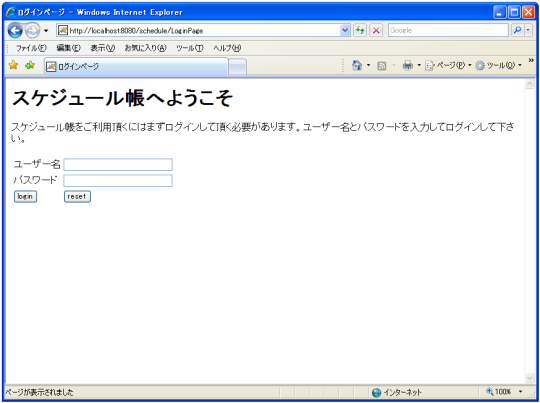Click the Home icon in toolbar
540x403 pixels.
pyautogui.click(x=357, y=65)
